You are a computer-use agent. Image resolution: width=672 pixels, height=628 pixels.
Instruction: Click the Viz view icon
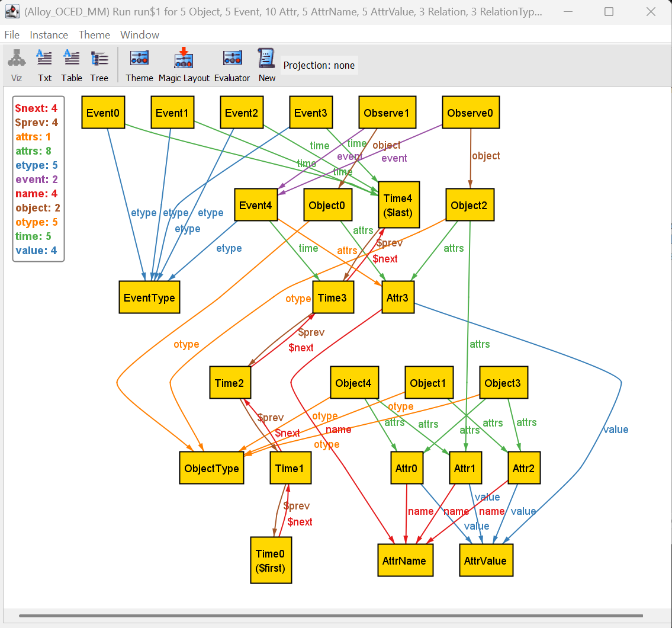[17, 65]
